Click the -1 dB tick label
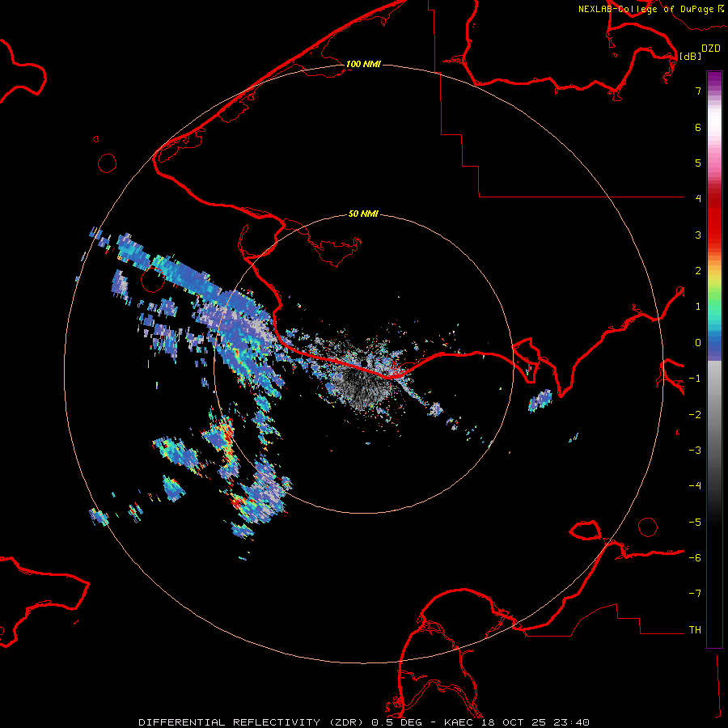 pyautogui.click(x=695, y=379)
